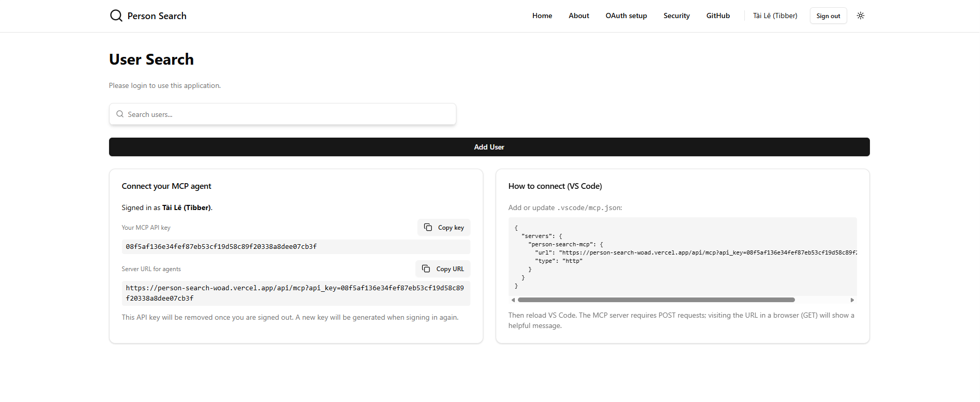Open the Home nav item
980x402 pixels.
click(542, 16)
